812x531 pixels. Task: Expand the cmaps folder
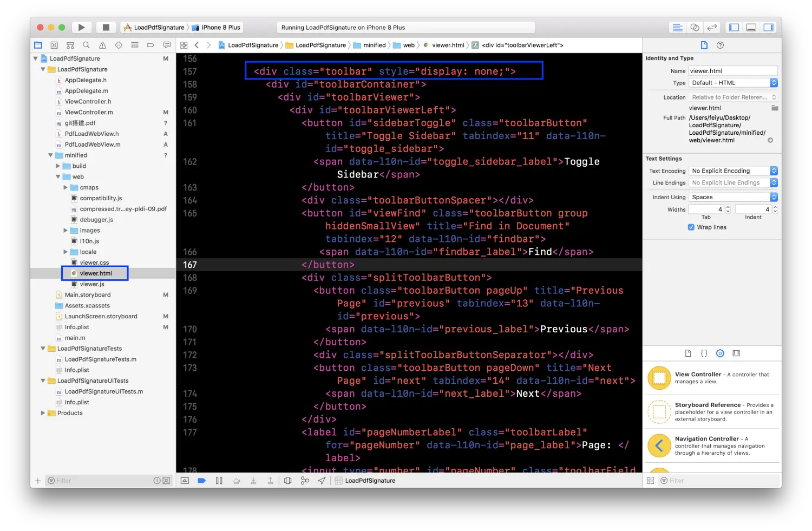coord(66,188)
